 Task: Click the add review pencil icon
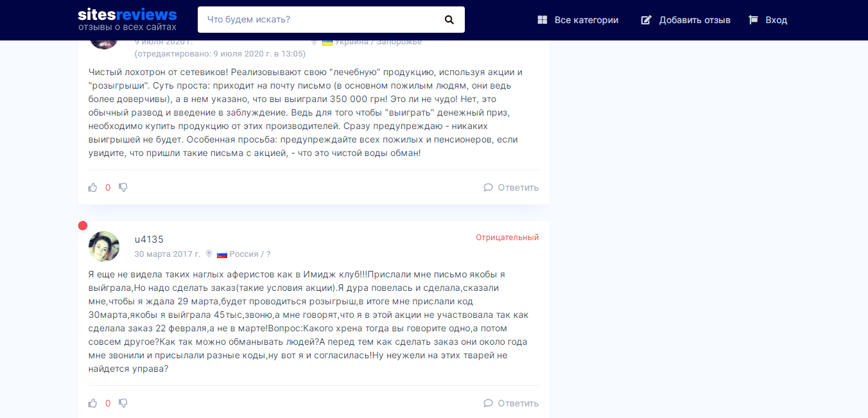647,20
